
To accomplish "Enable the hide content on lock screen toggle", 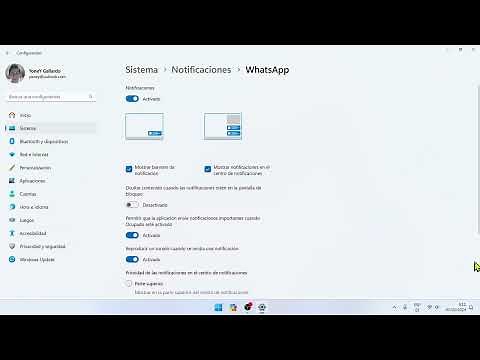I will (x=132, y=205).
